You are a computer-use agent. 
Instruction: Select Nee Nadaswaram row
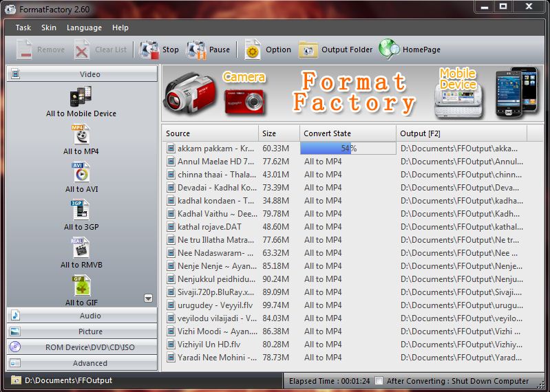pyautogui.click(x=352, y=253)
